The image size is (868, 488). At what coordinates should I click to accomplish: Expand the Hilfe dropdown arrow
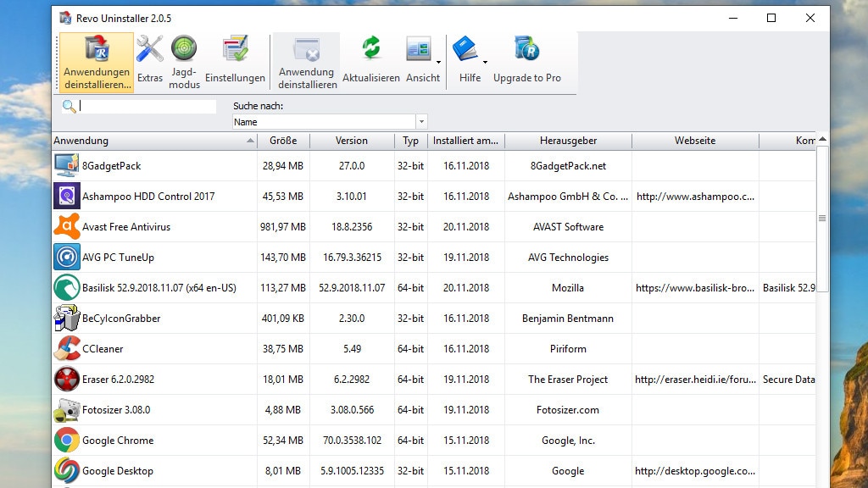pos(485,62)
